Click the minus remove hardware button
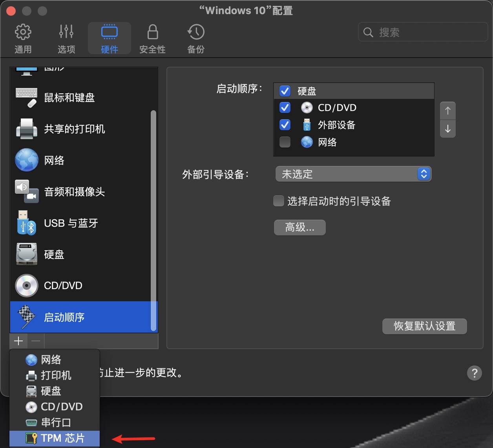The height and width of the screenshot is (448, 493). (36, 341)
